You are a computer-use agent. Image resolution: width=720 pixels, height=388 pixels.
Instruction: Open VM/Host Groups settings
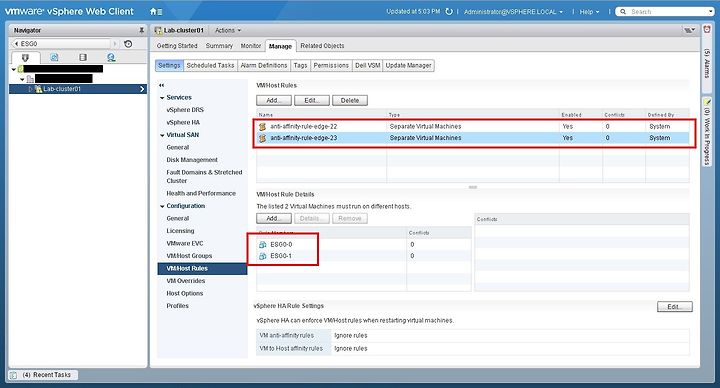point(189,256)
